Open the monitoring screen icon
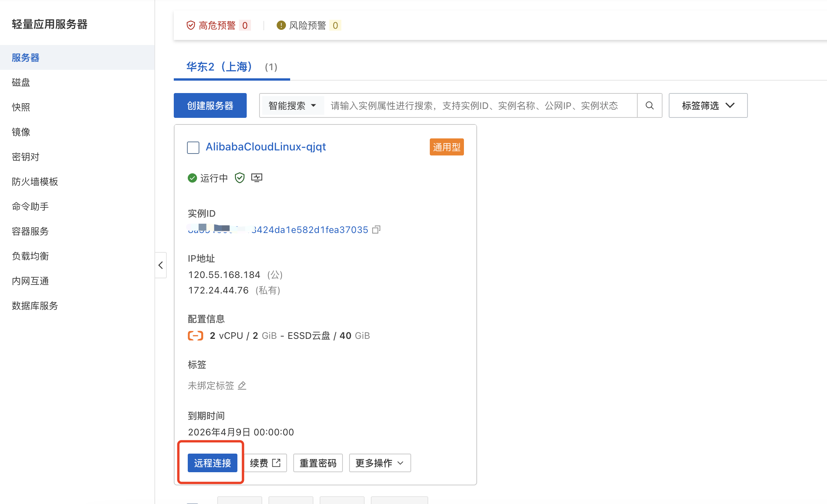The width and height of the screenshot is (827, 504). [257, 178]
